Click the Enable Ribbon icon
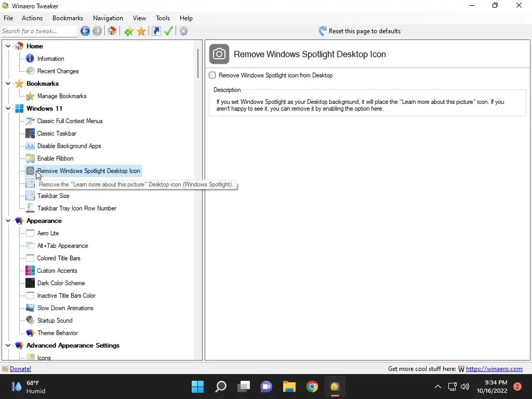This screenshot has height=399, width=532. [30, 158]
